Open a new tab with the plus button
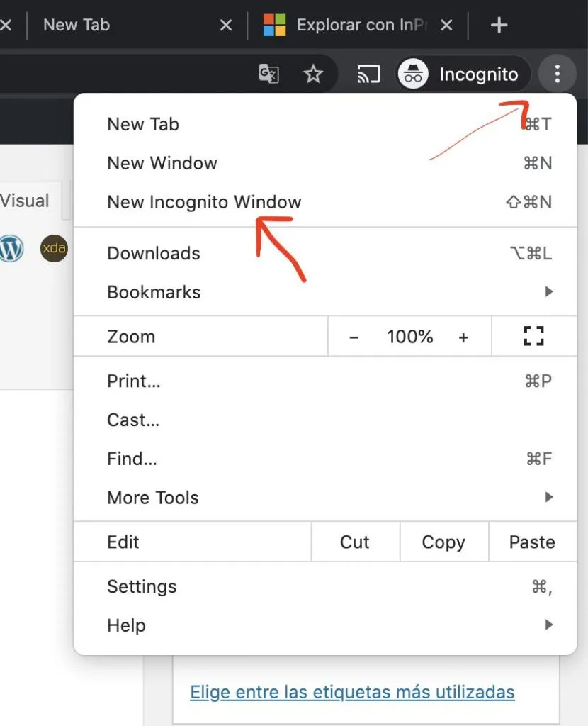 (x=499, y=25)
